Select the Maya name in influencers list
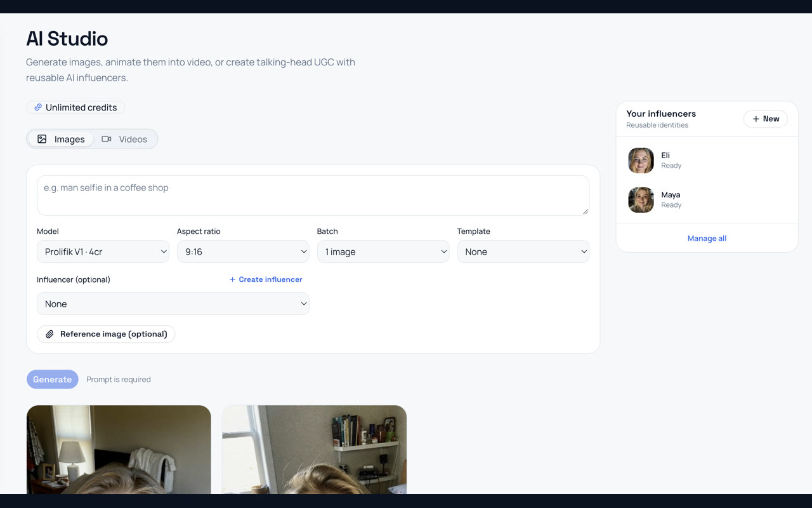 pyautogui.click(x=671, y=194)
